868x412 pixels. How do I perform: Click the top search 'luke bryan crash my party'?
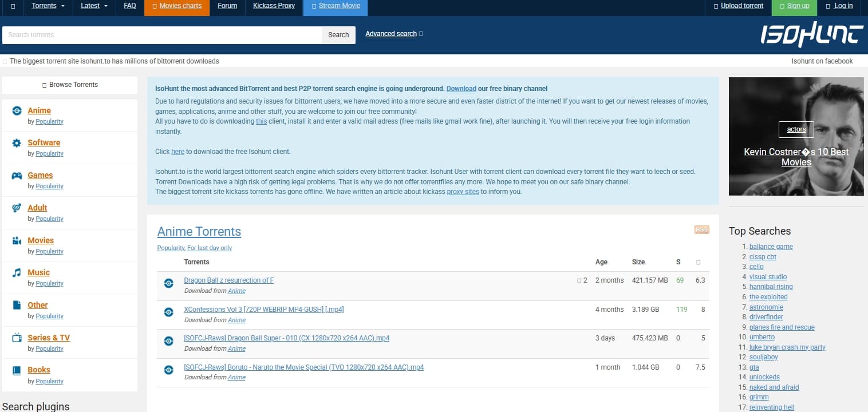(787, 347)
